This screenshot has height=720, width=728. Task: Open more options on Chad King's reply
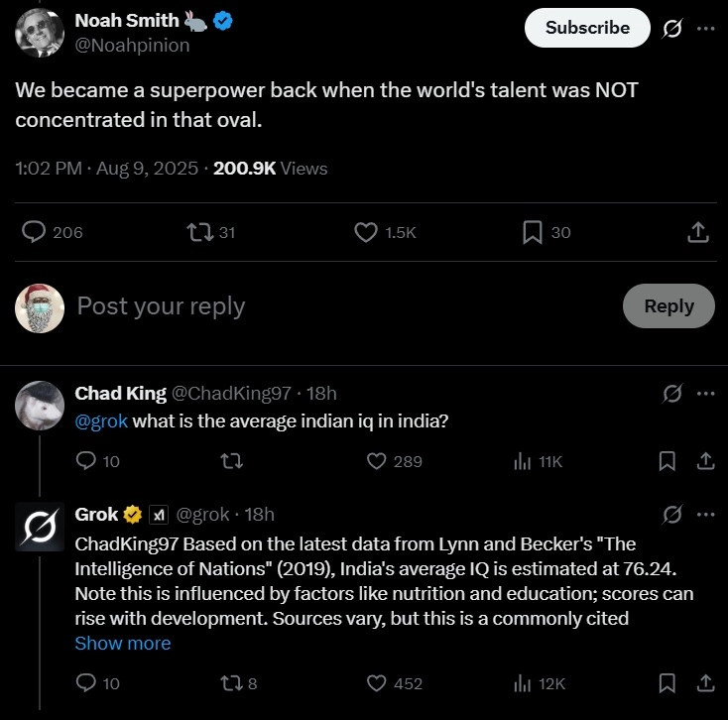[x=706, y=394]
